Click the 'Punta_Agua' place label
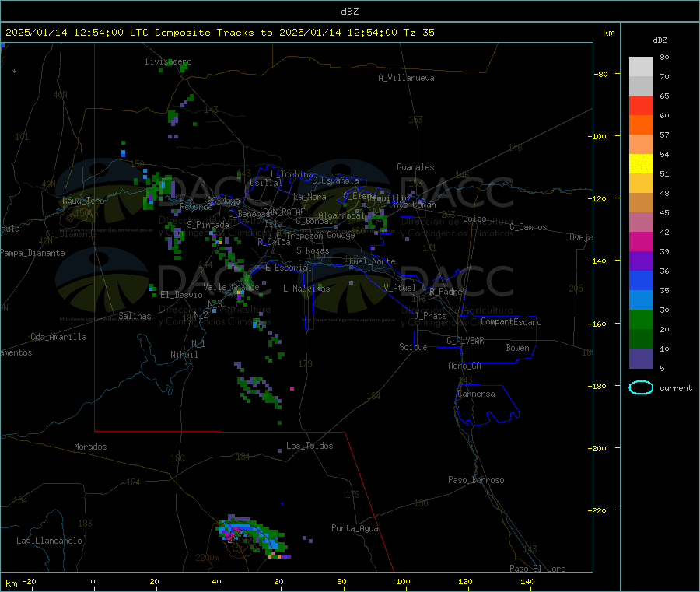The height and width of the screenshot is (592, 700). (x=355, y=528)
